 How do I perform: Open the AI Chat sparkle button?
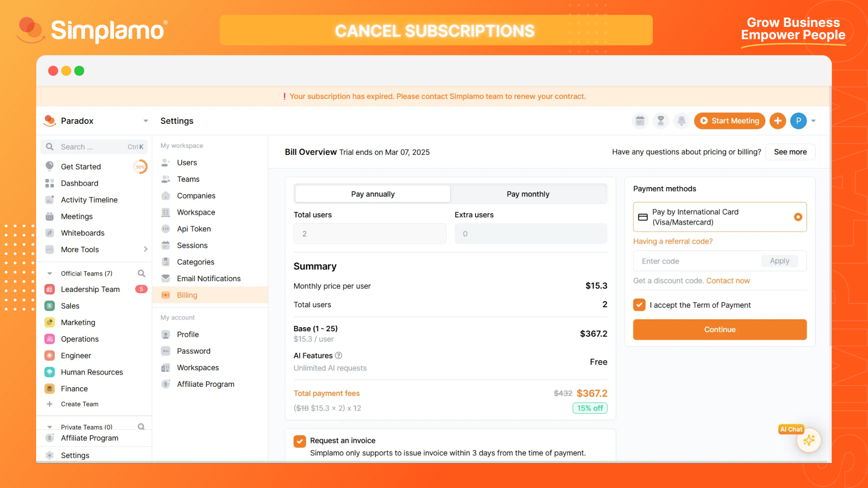(809, 440)
